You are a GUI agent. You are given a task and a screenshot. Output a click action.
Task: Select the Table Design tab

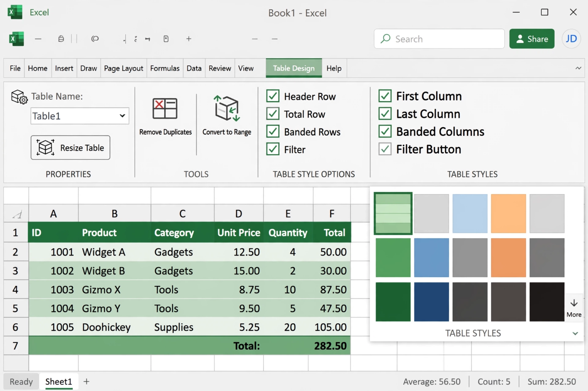point(294,68)
